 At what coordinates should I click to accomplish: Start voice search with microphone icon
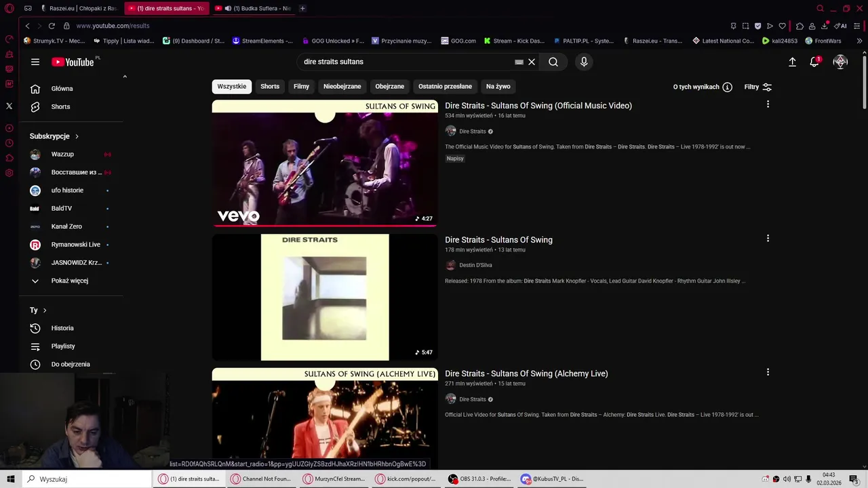point(584,62)
